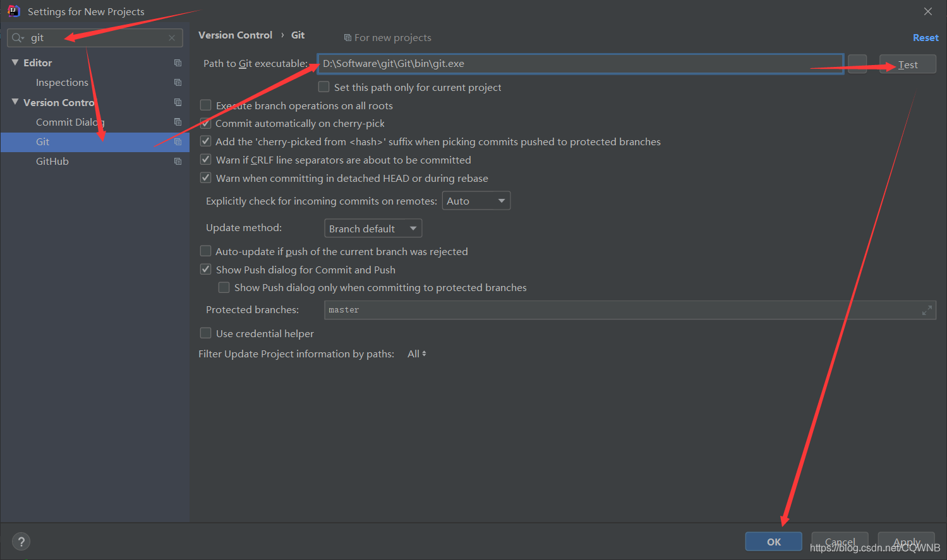
Task: Browse for the Git executable path
Action: 857,64
